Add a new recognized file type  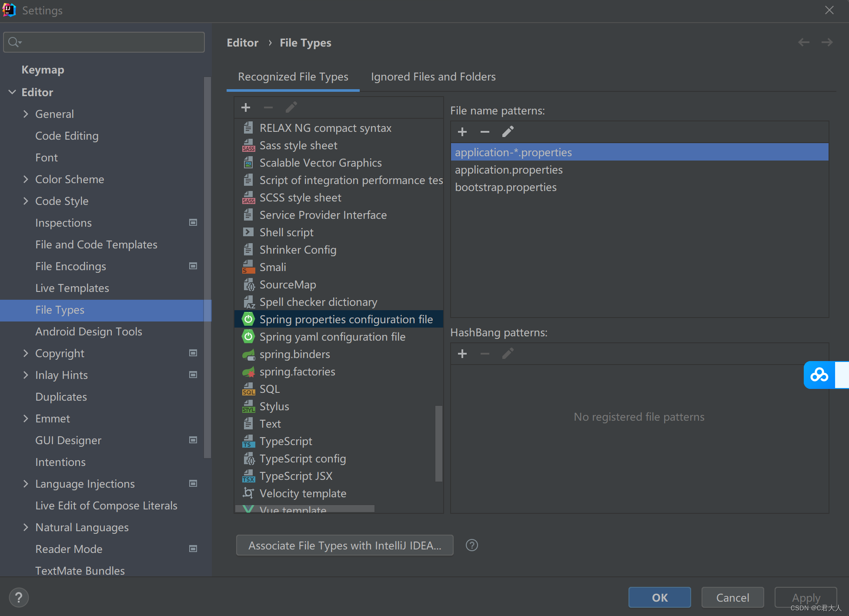(246, 107)
